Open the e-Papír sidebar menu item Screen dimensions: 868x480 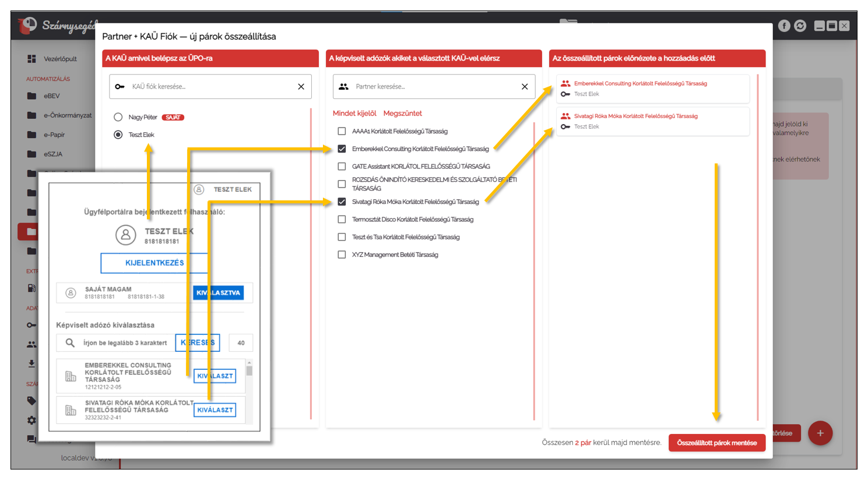pyautogui.click(x=54, y=135)
